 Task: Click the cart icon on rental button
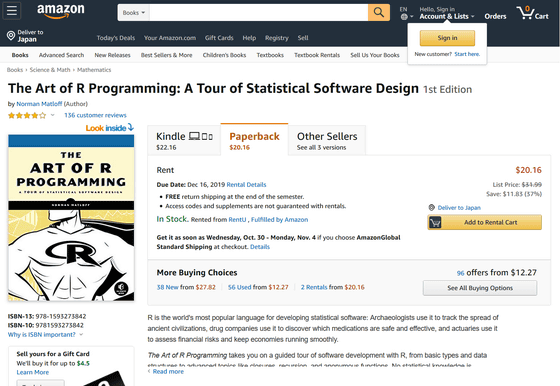point(435,222)
